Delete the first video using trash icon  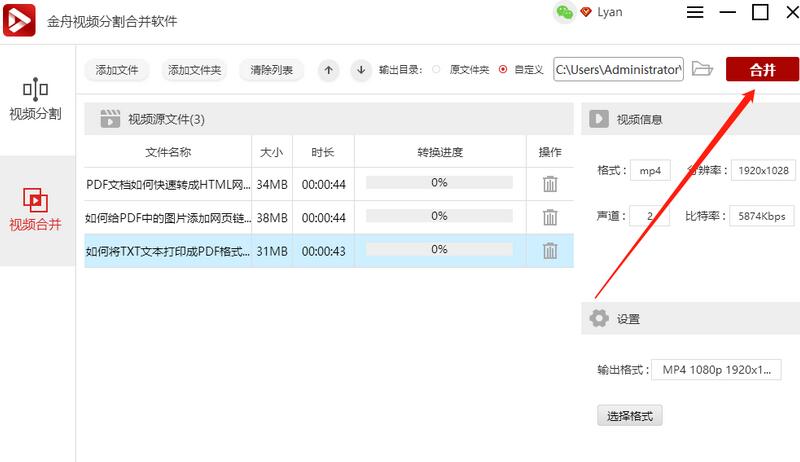point(550,184)
